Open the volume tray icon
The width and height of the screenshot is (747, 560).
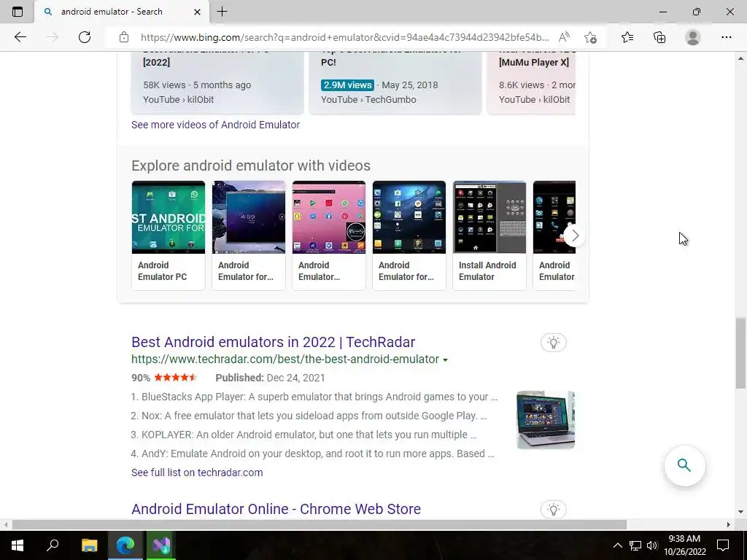651,545
